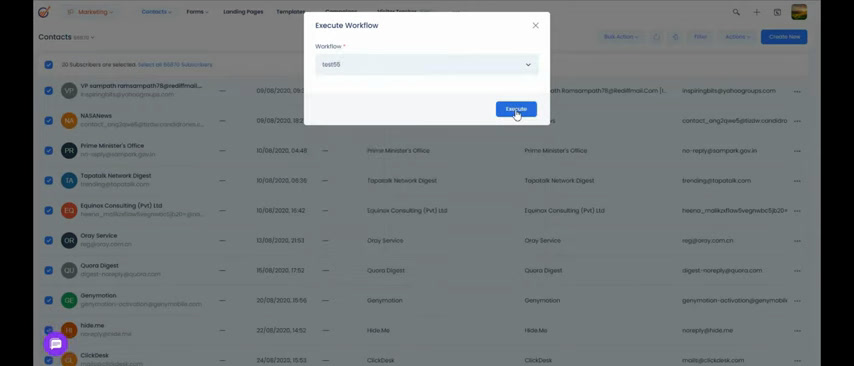854x366 pixels.
Task: Click the VP avatar for VP sampath
Action: click(x=69, y=91)
